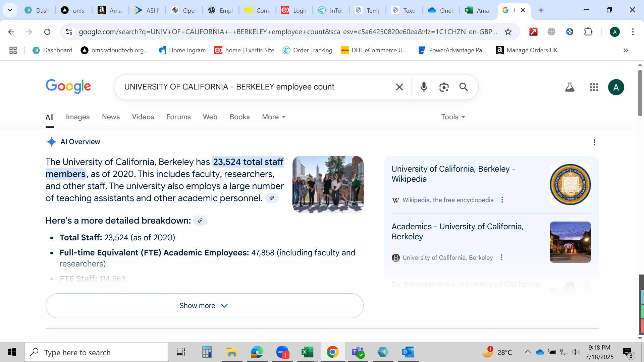Image resolution: width=644 pixels, height=362 pixels.
Task: Click Windows taskbar search box
Action: pos(97,352)
